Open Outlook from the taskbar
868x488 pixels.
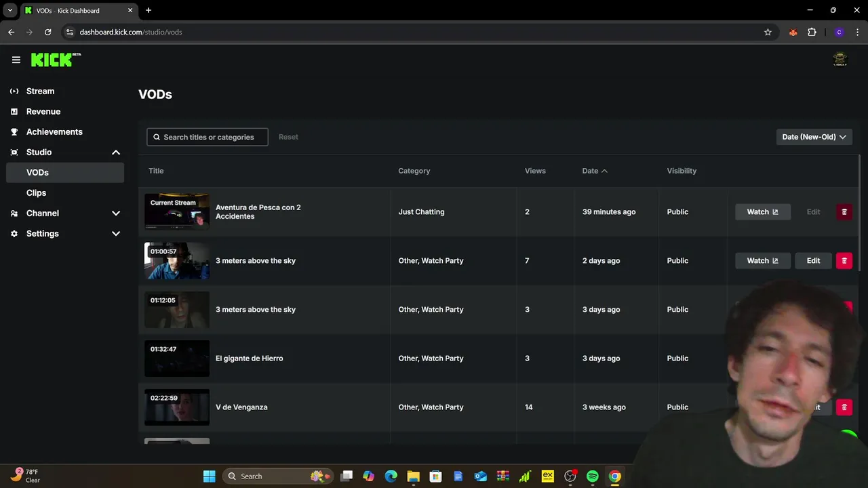pos(480,476)
